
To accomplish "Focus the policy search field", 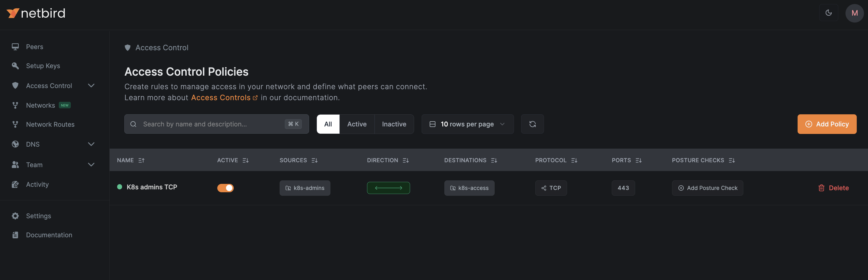I will click(x=212, y=124).
